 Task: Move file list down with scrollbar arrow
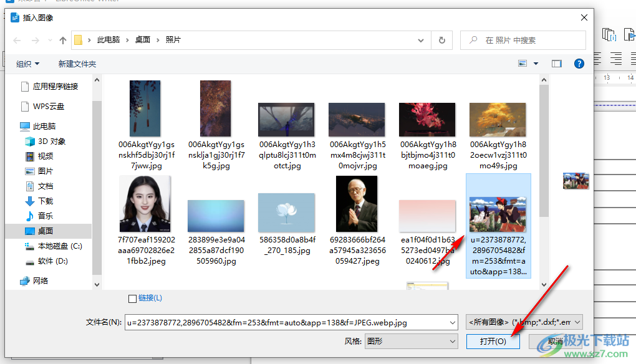pos(544,285)
